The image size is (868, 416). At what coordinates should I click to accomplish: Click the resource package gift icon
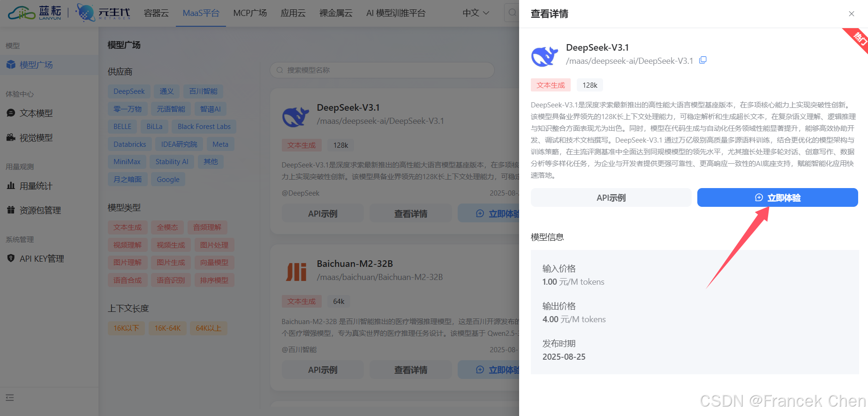coord(11,210)
